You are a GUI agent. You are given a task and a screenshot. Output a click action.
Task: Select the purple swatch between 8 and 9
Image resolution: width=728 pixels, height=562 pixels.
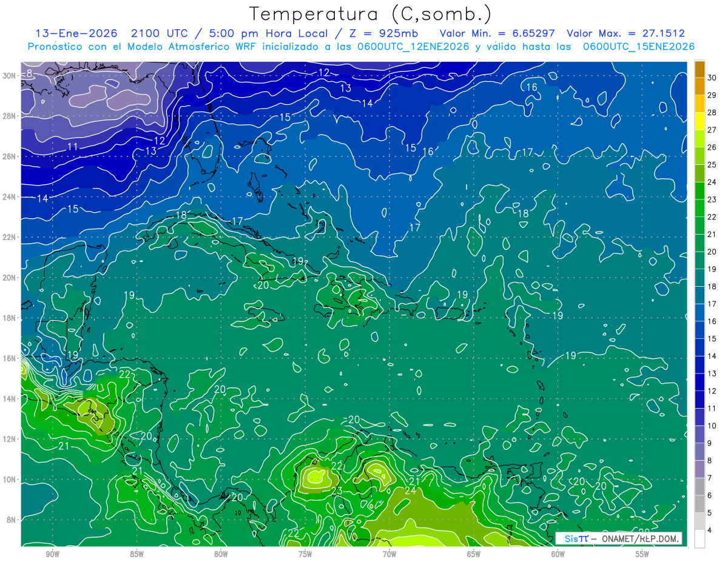coord(699,452)
